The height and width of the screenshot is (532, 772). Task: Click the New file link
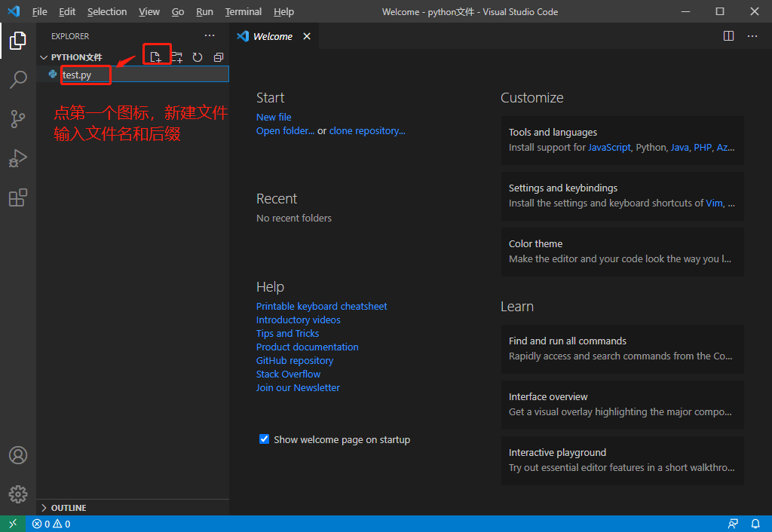tap(274, 117)
